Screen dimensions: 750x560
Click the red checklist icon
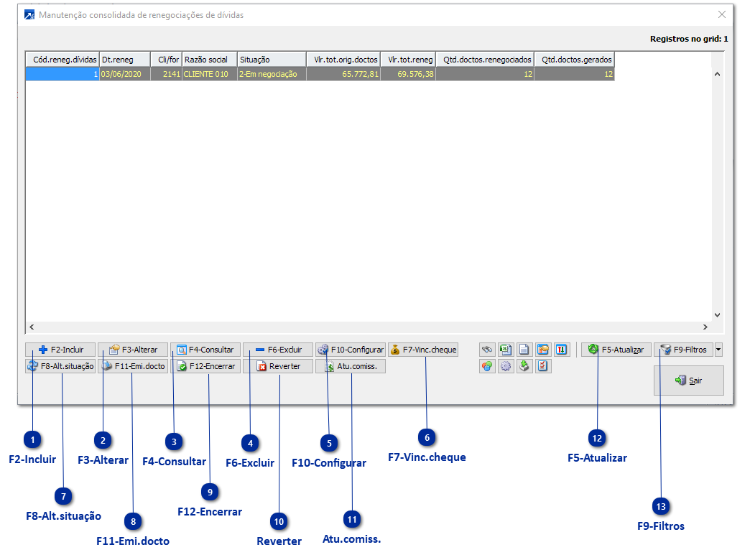pos(543,366)
